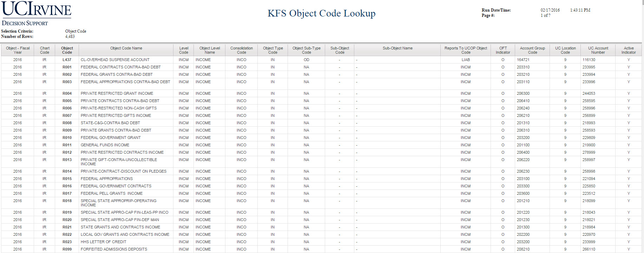Click HHS LETTER OF CREDIT name
The image size is (644, 253).
(104, 242)
